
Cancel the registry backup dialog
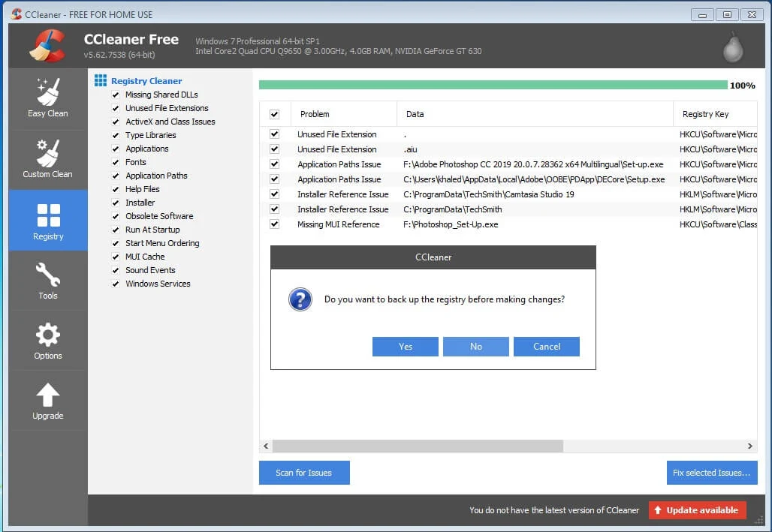coord(547,347)
